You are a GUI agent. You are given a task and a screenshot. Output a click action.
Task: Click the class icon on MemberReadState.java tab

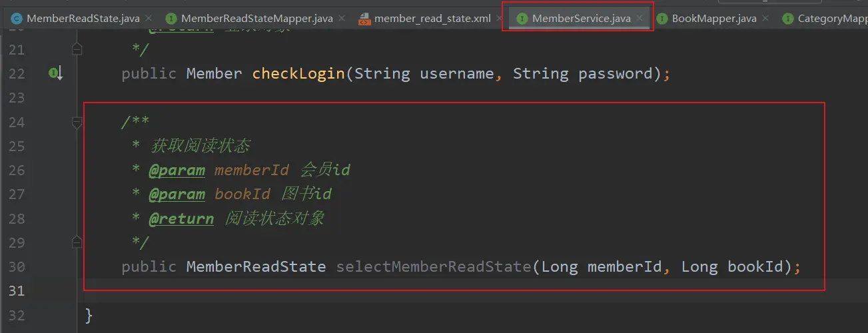point(17,19)
